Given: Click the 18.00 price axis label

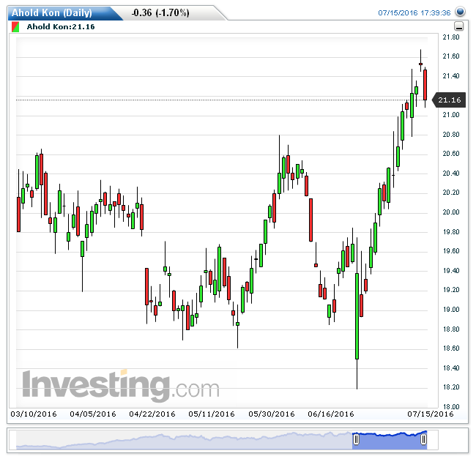Looking at the screenshot, I should coord(451,407).
